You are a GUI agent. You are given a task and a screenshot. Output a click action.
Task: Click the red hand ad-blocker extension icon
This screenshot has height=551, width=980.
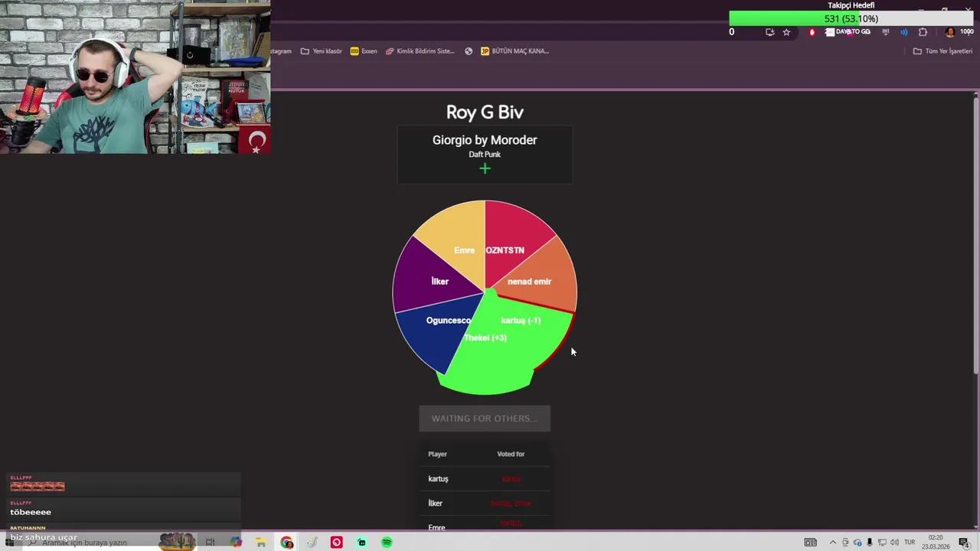(x=812, y=32)
